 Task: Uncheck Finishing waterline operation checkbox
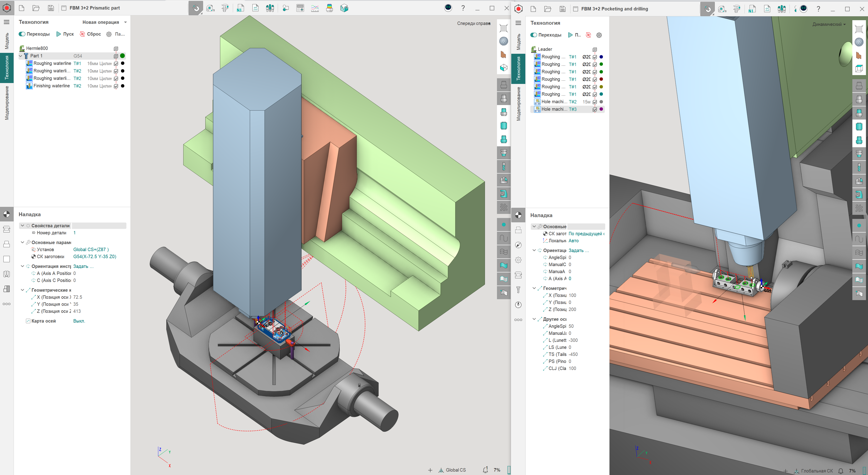click(116, 86)
